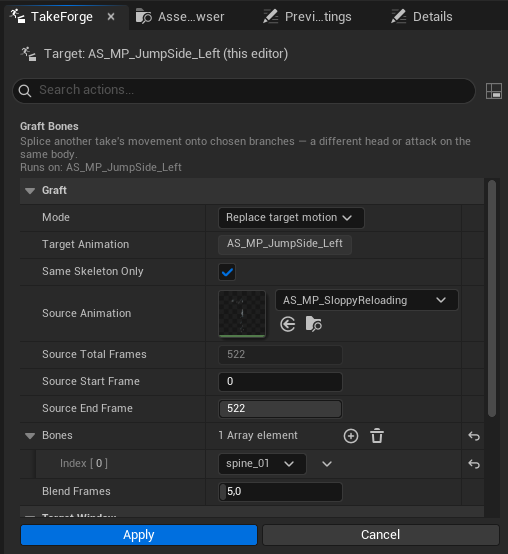Open AS_MP_SloppyReloading asset dropdown
The height and width of the screenshot is (554, 508).
point(367,300)
